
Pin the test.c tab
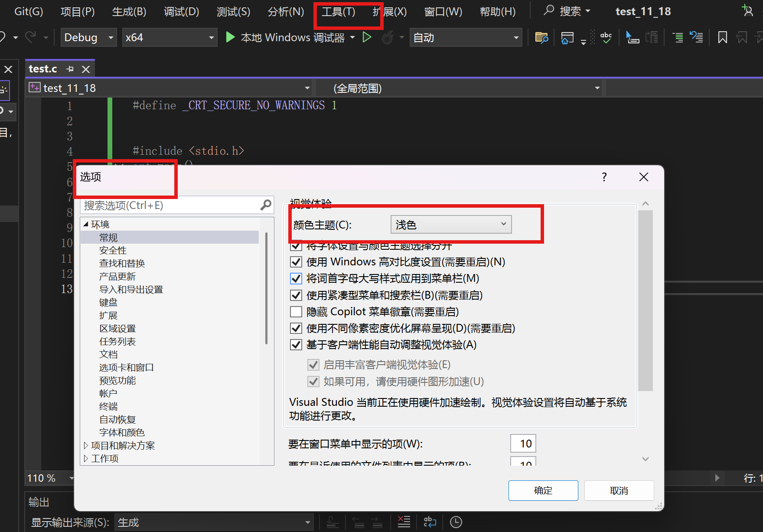[70, 69]
